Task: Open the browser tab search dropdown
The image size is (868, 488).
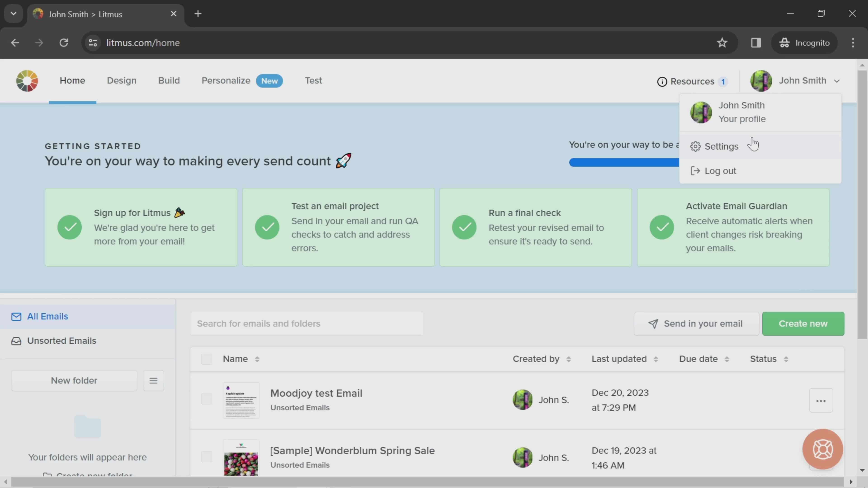Action: (x=14, y=14)
